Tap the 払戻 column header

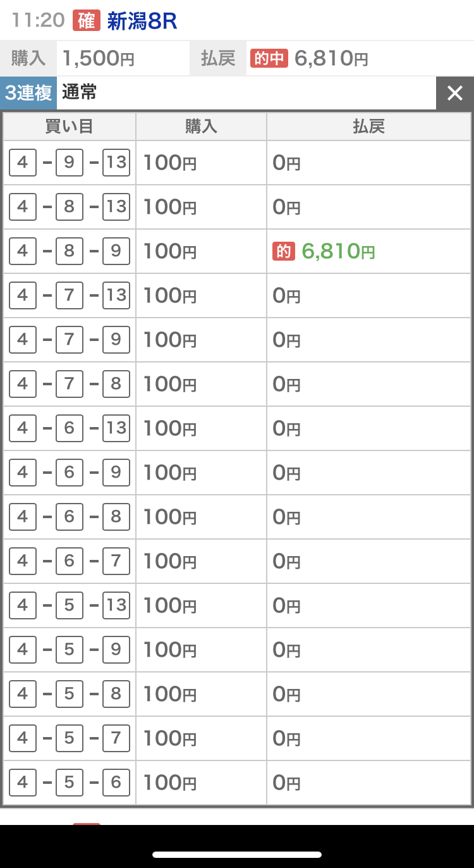(368, 127)
